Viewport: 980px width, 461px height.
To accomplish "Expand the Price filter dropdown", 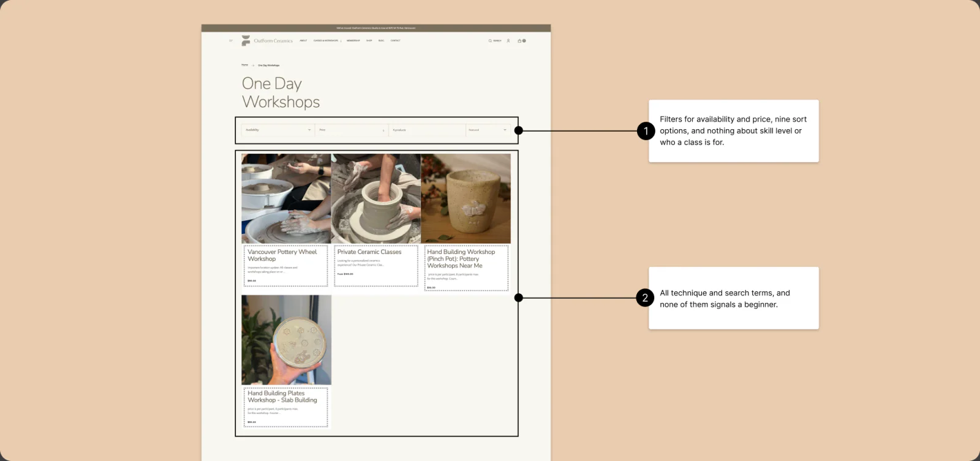I will point(352,130).
